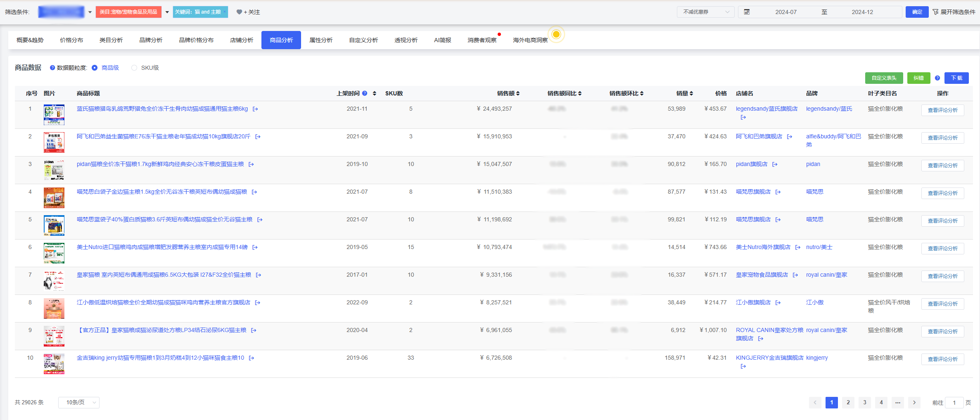Open external link icon for 喵梵思蓝袋子 title

(260, 220)
